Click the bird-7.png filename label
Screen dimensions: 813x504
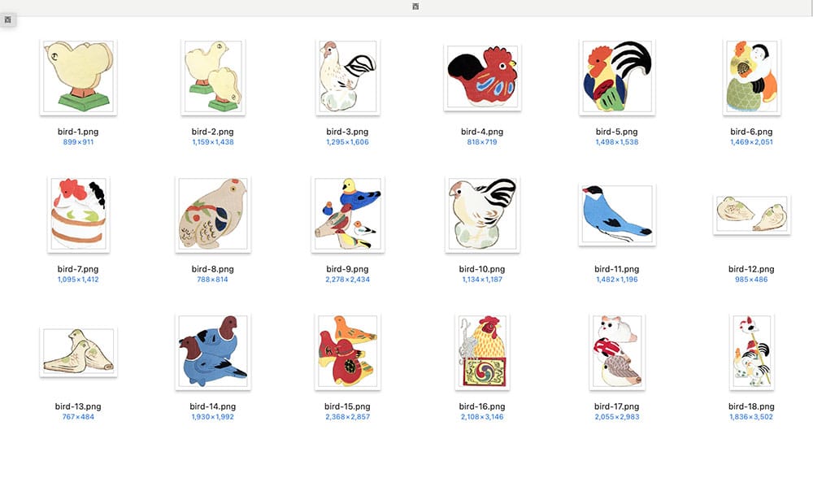pos(78,269)
